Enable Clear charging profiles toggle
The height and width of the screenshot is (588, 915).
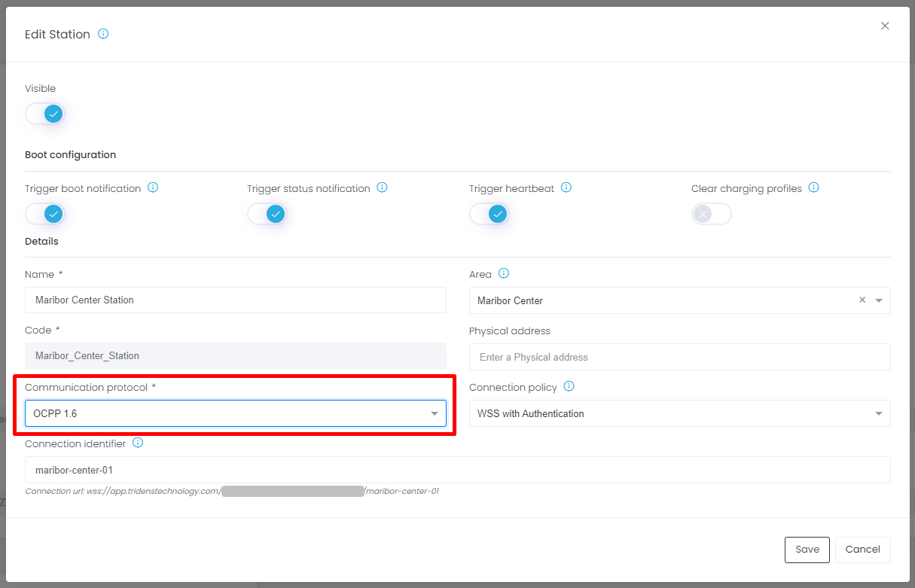(711, 214)
